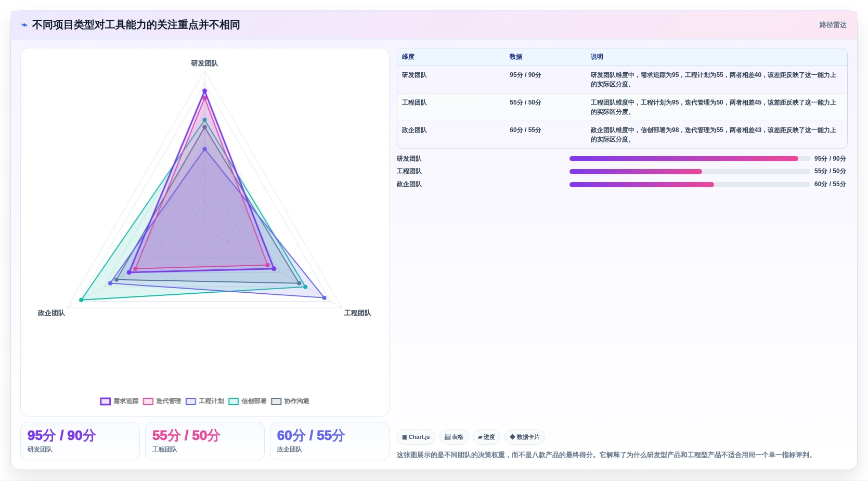Image resolution: width=868 pixels, height=481 pixels.
Task: Select the 数据卡片 chip
Action: point(525,437)
